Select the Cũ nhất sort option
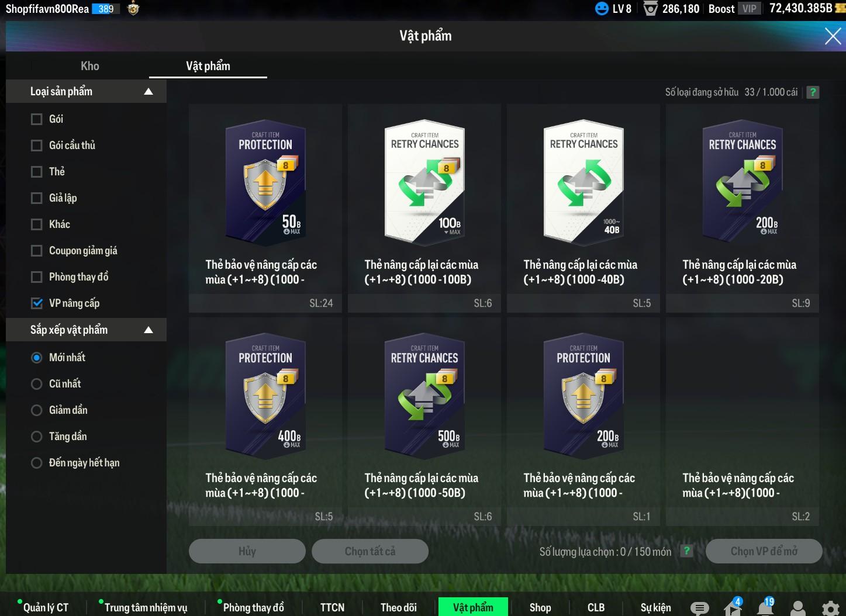The width and height of the screenshot is (846, 616). tap(37, 384)
